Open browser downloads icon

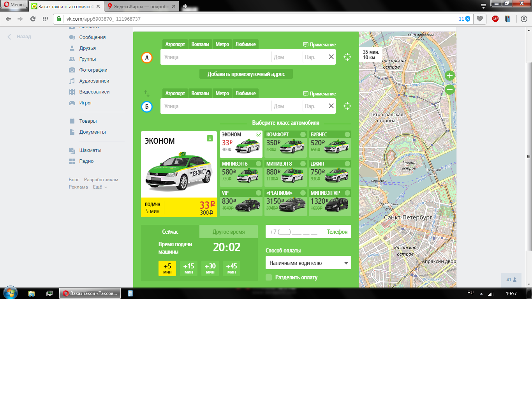tap(524, 19)
